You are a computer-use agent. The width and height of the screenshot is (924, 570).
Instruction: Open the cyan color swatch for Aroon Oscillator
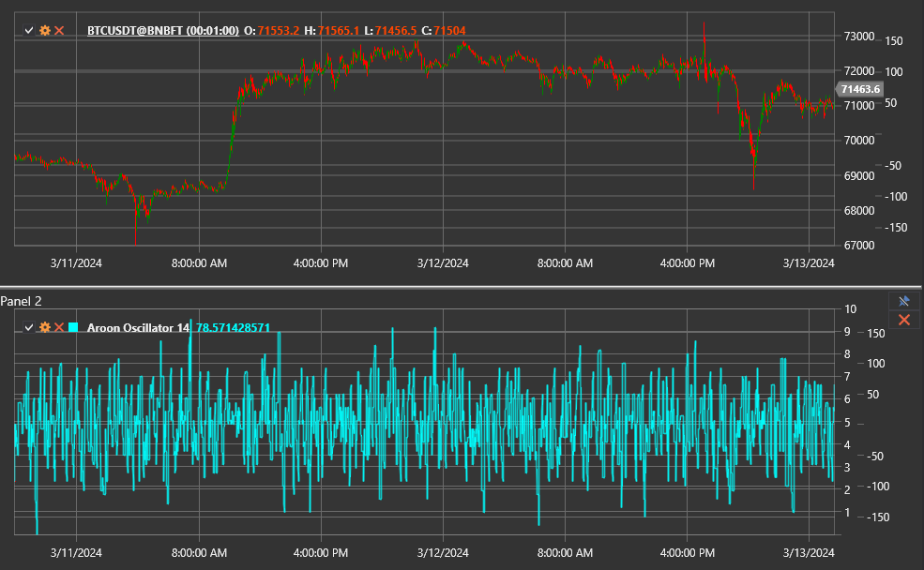point(75,328)
